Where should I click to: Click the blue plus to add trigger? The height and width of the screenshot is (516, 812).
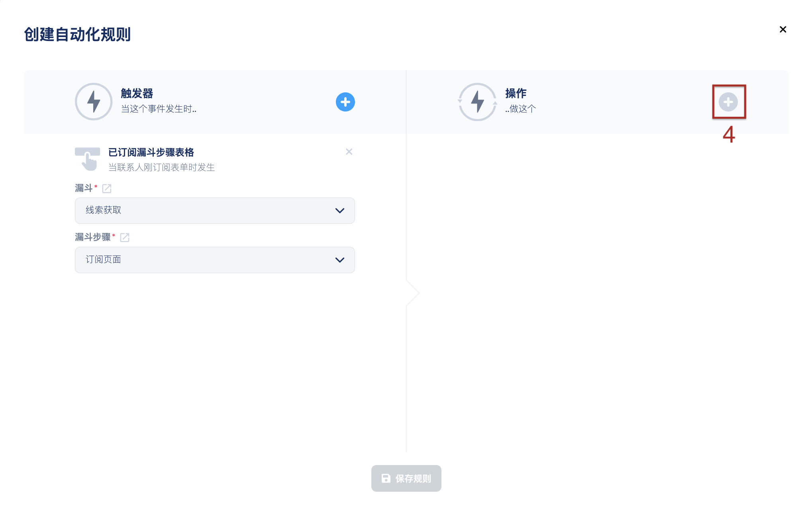345,102
